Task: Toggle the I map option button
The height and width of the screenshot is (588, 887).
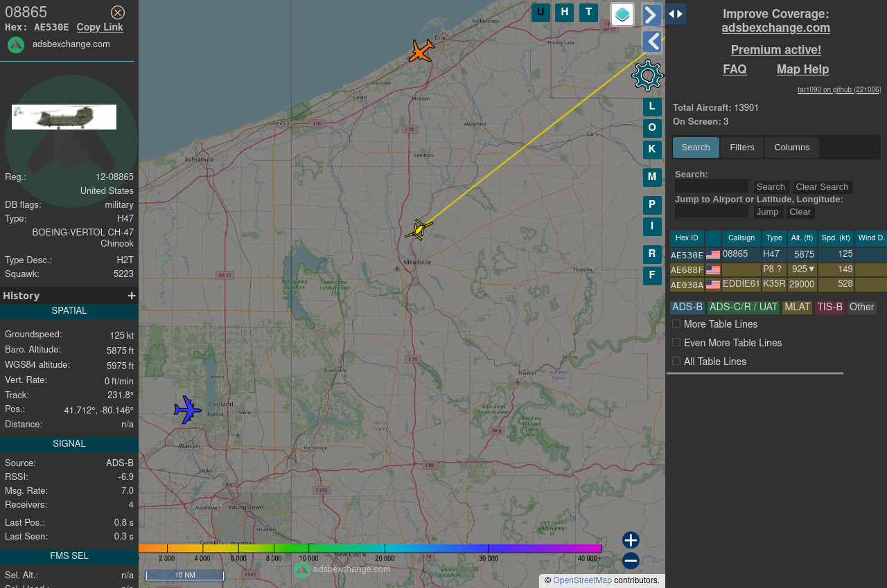Action: click(x=652, y=226)
